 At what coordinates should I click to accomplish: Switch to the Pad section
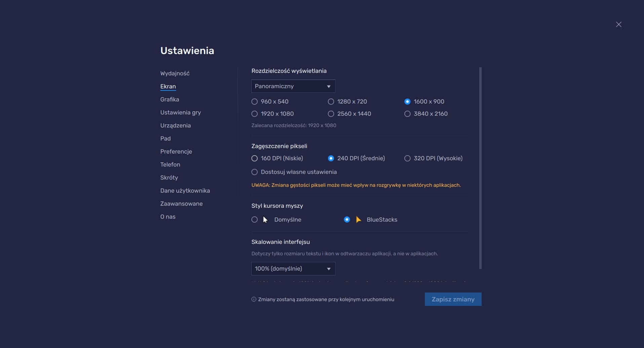pos(165,139)
